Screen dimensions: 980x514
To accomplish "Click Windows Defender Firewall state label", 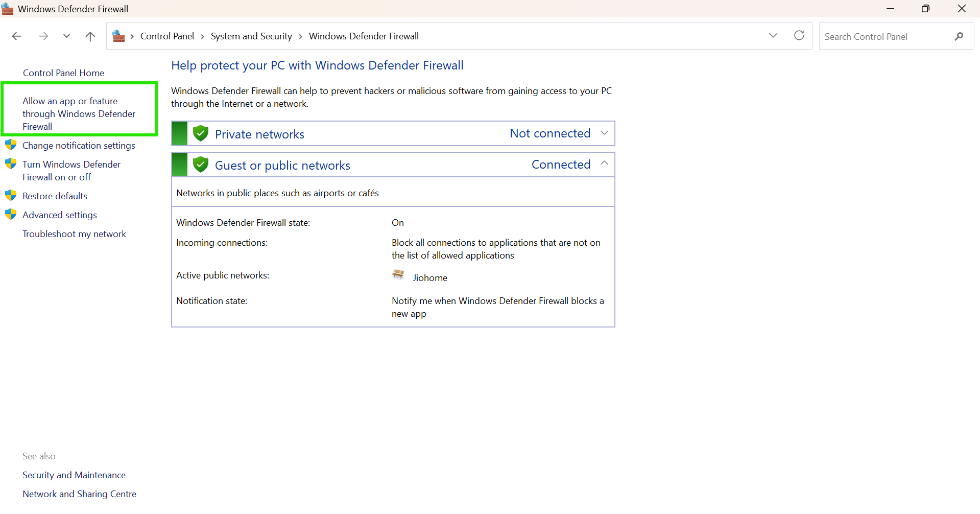I will point(243,223).
